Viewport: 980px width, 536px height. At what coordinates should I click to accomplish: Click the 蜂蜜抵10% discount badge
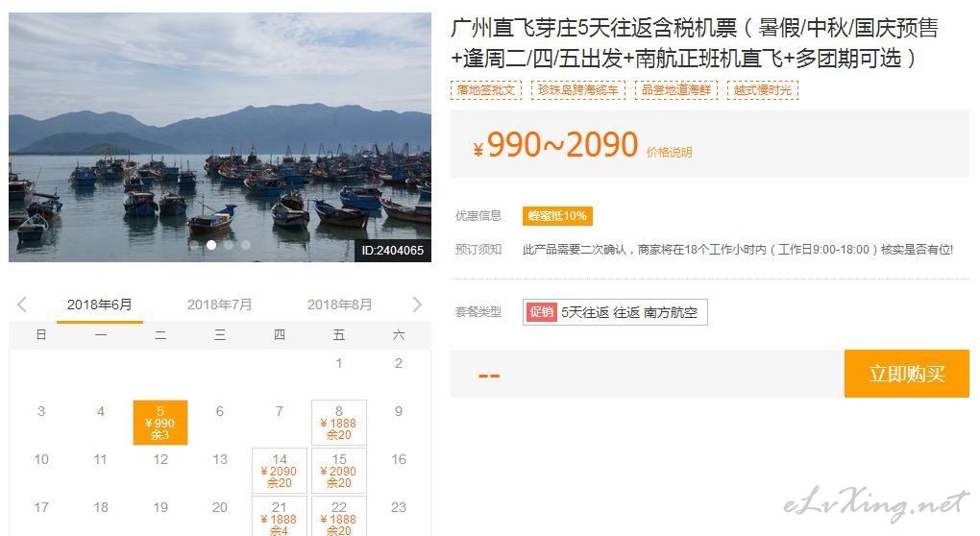(557, 216)
